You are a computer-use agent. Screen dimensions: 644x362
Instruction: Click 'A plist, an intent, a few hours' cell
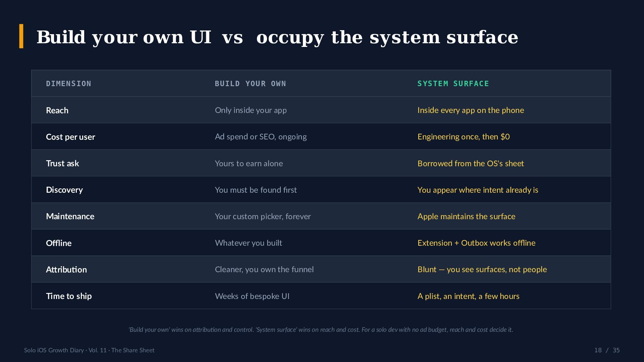[x=468, y=296]
